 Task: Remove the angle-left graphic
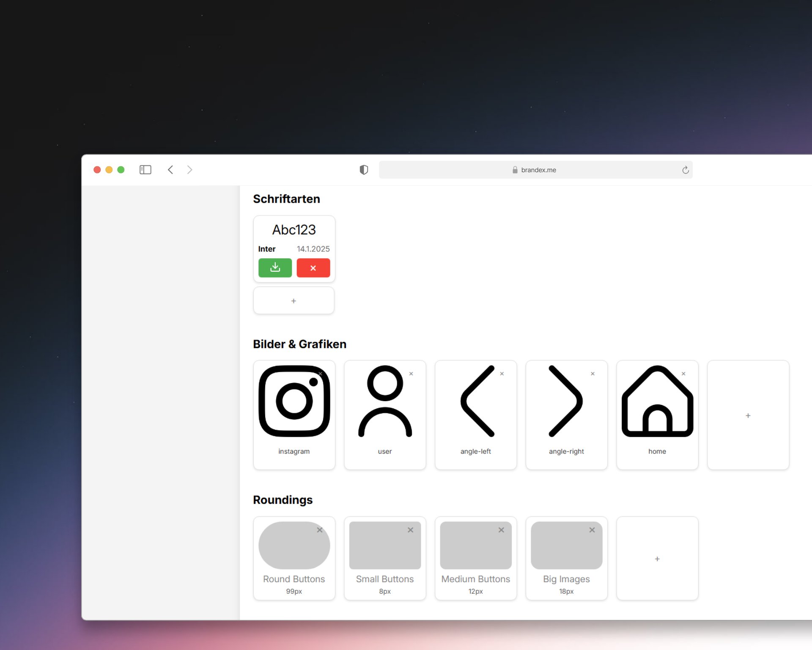(x=502, y=374)
